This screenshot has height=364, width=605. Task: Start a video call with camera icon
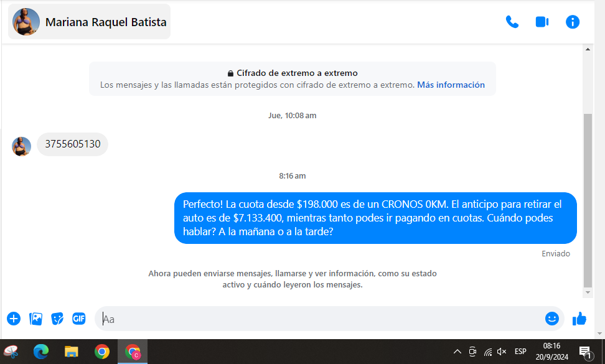pos(542,22)
